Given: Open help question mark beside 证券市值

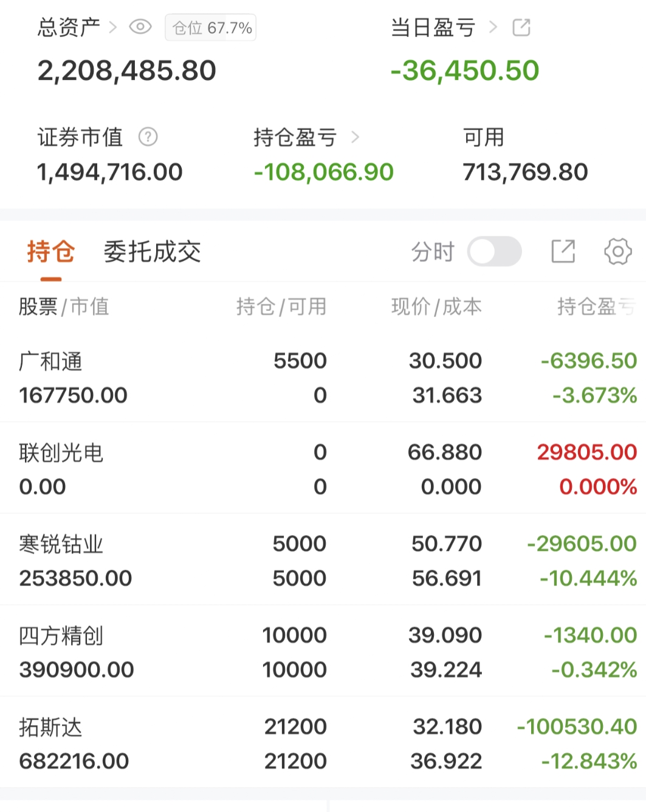Looking at the screenshot, I should 148,137.
